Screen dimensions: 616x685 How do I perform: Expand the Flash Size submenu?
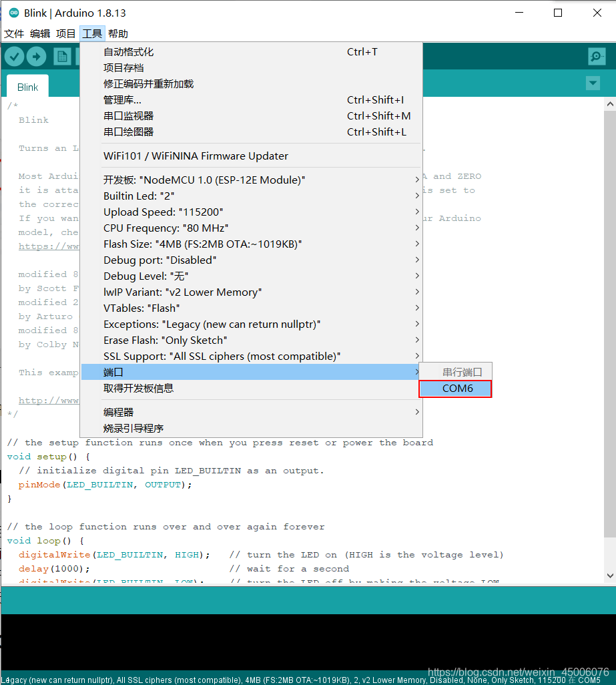pyautogui.click(x=251, y=244)
